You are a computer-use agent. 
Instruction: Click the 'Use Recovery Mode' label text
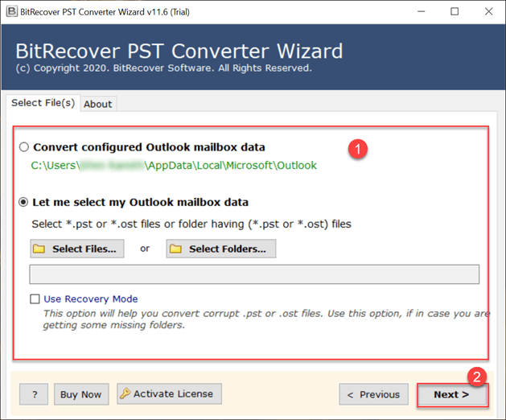[x=91, y=299]
